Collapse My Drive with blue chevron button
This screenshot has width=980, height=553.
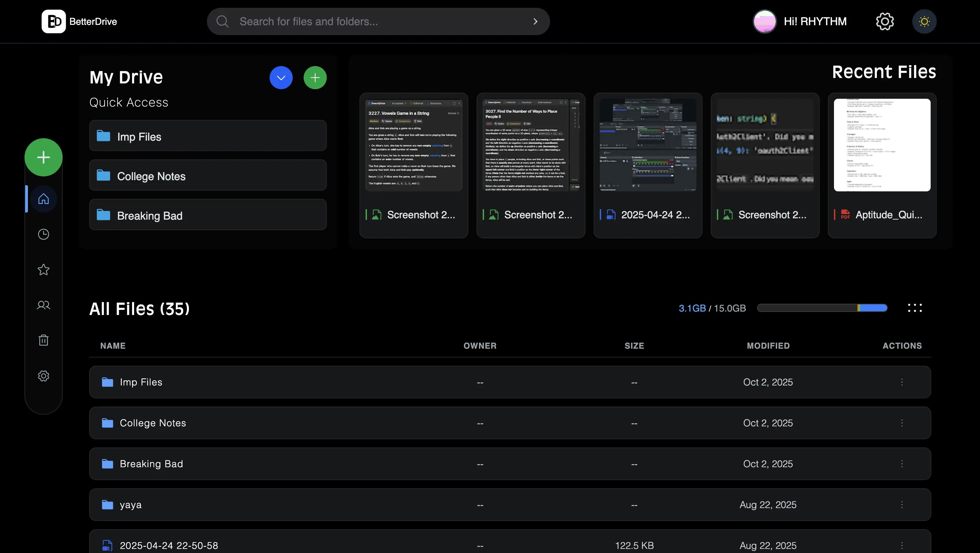tap(281, 78)
